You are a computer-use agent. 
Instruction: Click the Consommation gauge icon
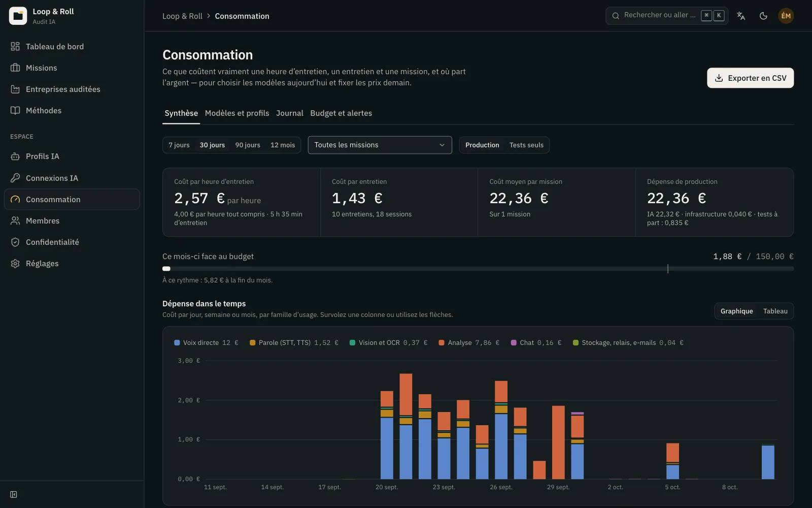pos(15,199)
